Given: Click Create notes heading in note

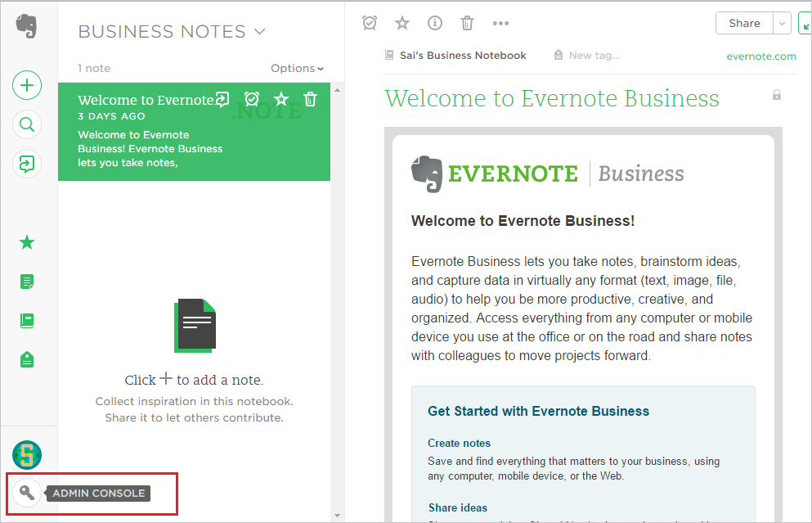Looking at the screenshot, I should click(459, 443).
